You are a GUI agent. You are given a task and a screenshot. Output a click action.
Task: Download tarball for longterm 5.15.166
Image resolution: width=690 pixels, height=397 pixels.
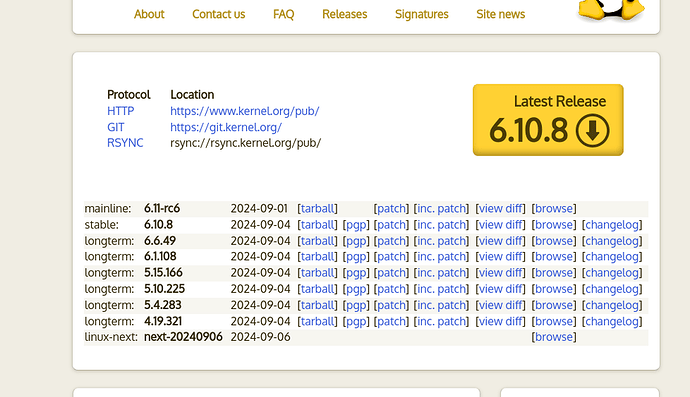318,272
